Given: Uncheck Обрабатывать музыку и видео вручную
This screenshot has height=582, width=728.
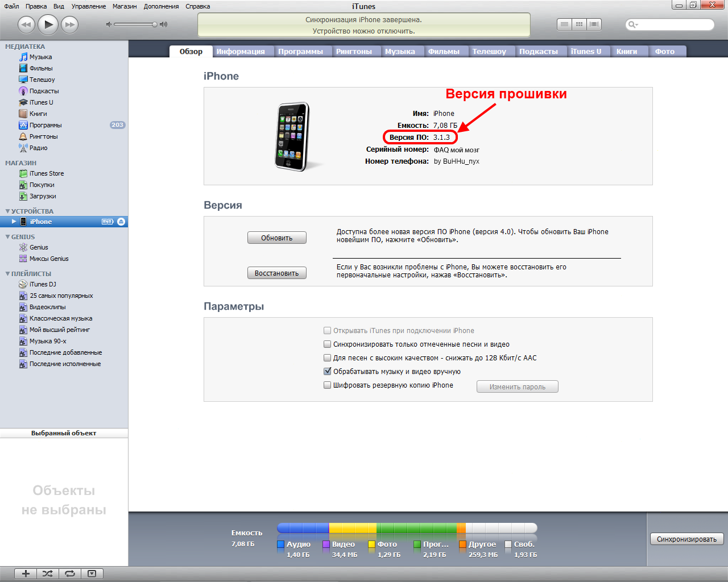Looking at the screenshot, I should tap(328, 371).
